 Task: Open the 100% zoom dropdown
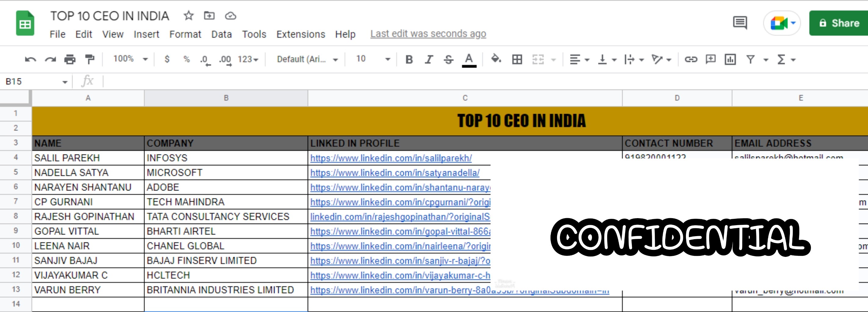click(131, 59)
